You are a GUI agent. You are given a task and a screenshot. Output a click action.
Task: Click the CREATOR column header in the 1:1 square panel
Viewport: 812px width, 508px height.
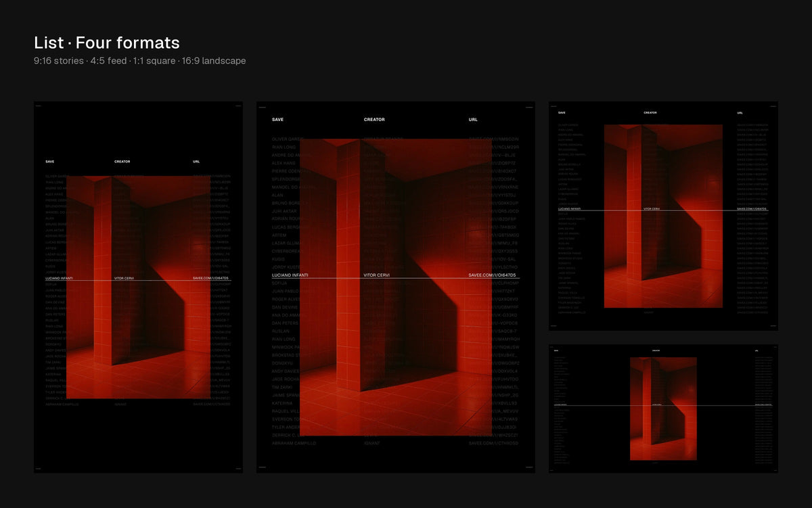click(650, 113)
